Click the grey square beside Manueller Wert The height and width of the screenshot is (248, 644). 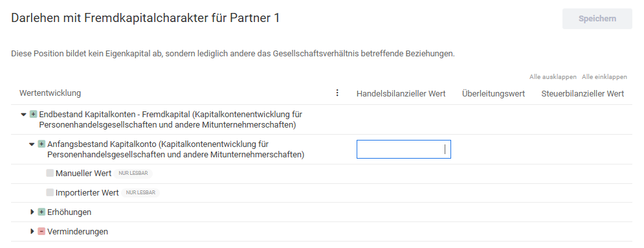pos(50,173)
